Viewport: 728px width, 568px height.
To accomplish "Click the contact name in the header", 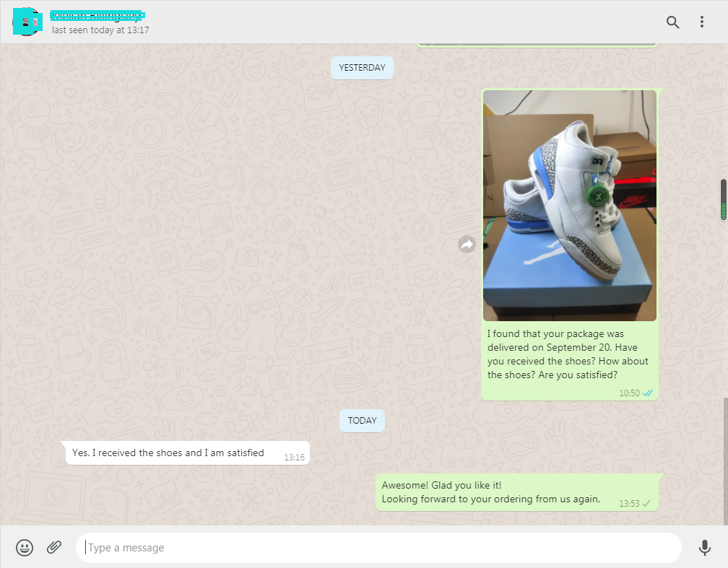I will (x=97, y=15).
